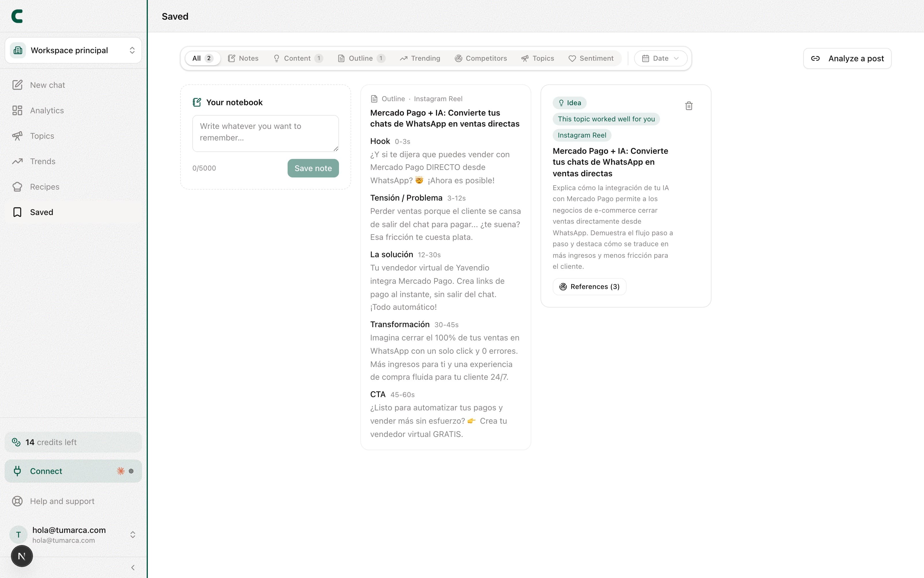This screenshot has width=924, height=578.
Task: Click the small gray knot icon on Connect
Action: pos(131,471)
